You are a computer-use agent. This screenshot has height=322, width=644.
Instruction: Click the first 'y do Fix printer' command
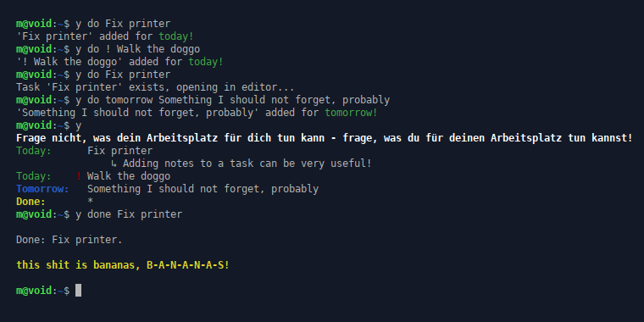(123, 24)
